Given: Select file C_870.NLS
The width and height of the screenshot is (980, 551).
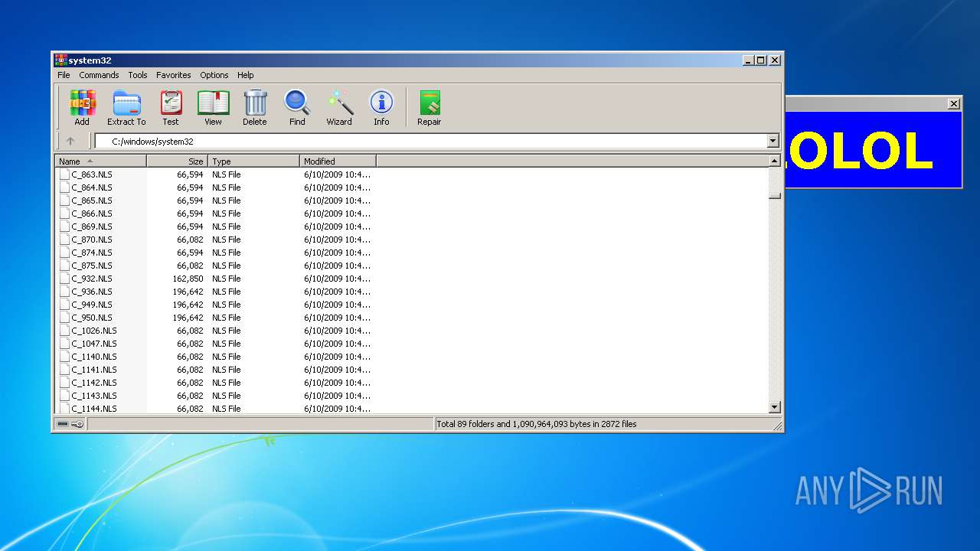Looking at the screenshot, I should 92,240.
